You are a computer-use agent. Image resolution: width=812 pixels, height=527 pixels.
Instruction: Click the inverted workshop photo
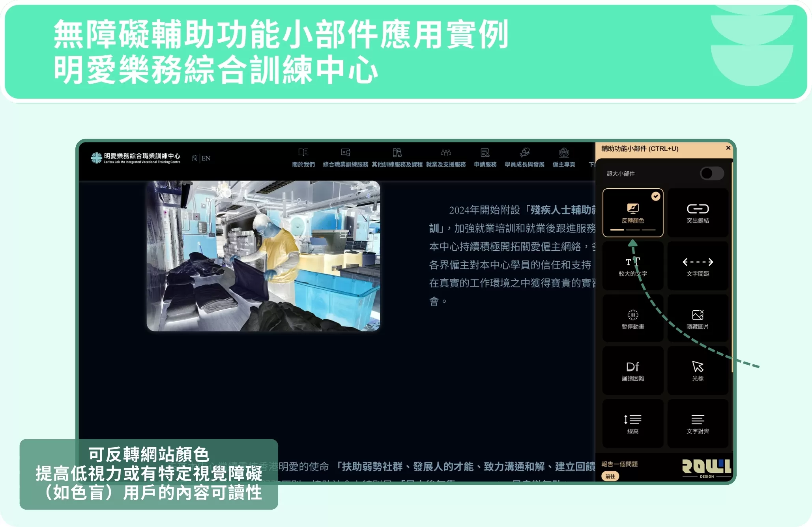[263, 256]
